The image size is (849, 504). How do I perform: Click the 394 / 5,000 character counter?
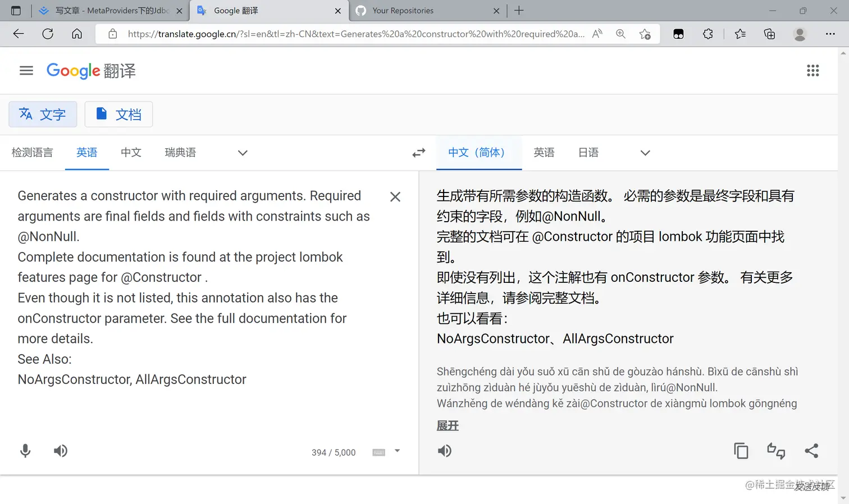334,452
